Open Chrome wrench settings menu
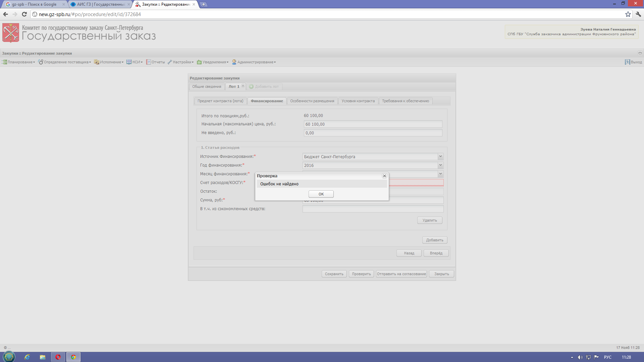644x362 pixels. coord(638,14)
